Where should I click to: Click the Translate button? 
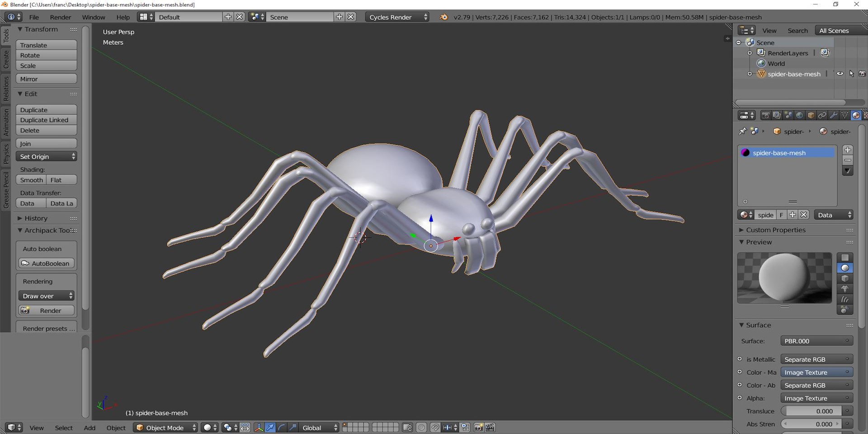[46, 45]
